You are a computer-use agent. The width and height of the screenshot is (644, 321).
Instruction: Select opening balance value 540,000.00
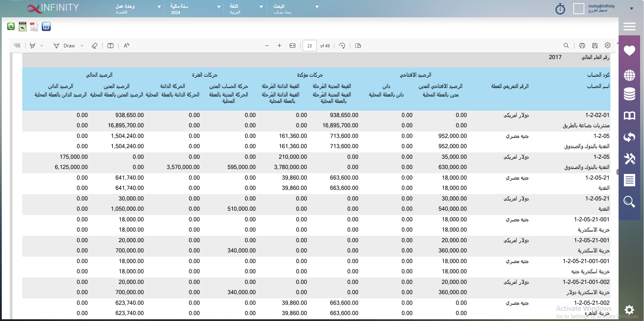[453, 209]
